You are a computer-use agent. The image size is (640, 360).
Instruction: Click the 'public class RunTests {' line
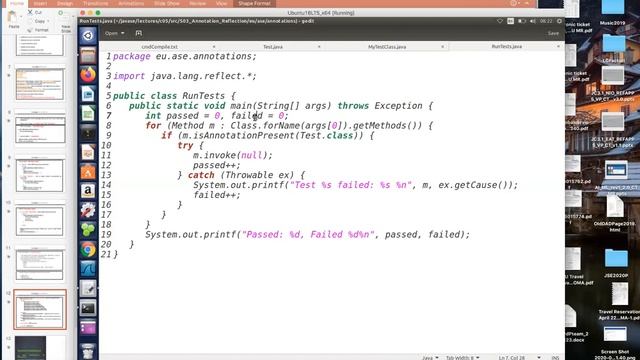tap(174, 96)
